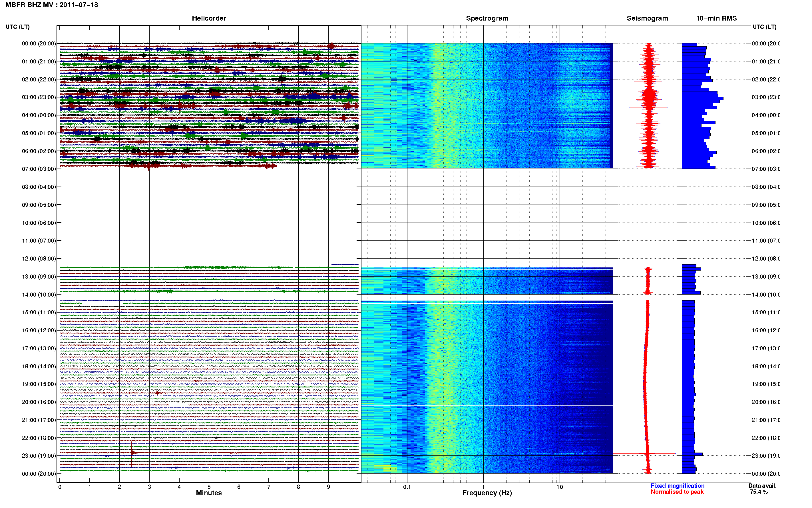Click the 0.1 frequency tick label
Screen dimensions: 812x508
[x=407, y=487]
